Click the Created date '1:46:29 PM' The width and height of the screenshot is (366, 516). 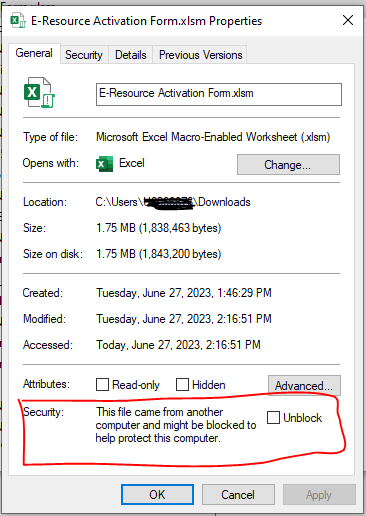[244, 293]
